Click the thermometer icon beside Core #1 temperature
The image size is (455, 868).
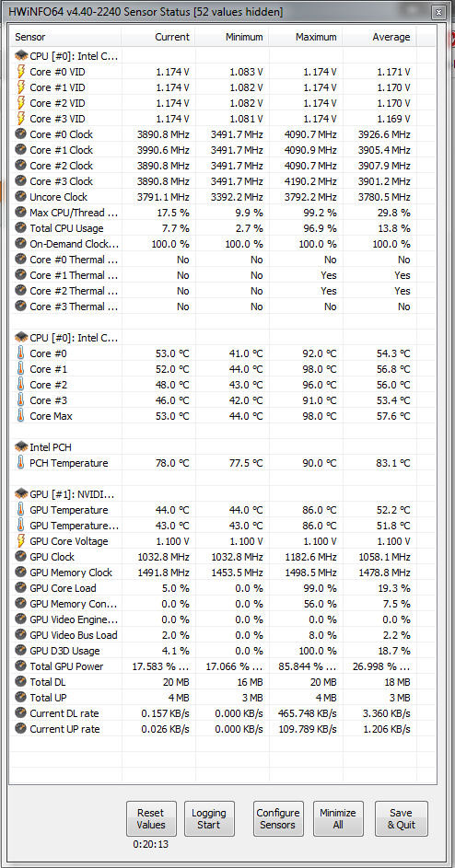(x=20, y=369)
